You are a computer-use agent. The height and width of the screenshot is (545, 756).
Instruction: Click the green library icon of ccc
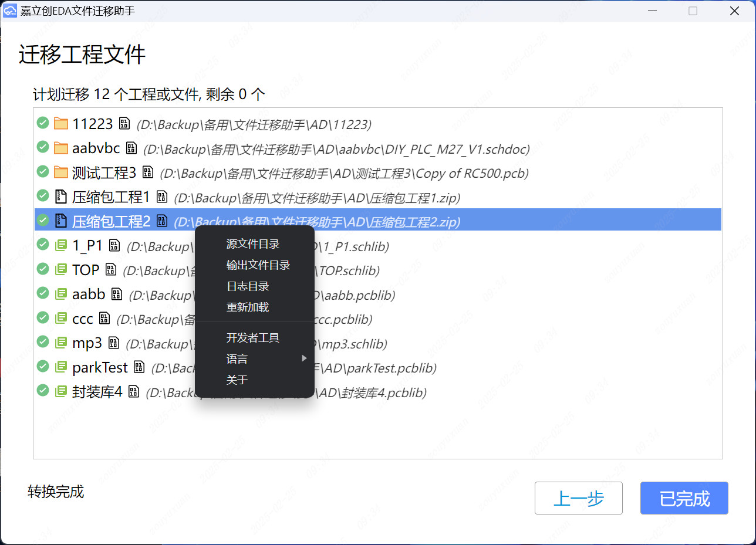tap(61, 318)
